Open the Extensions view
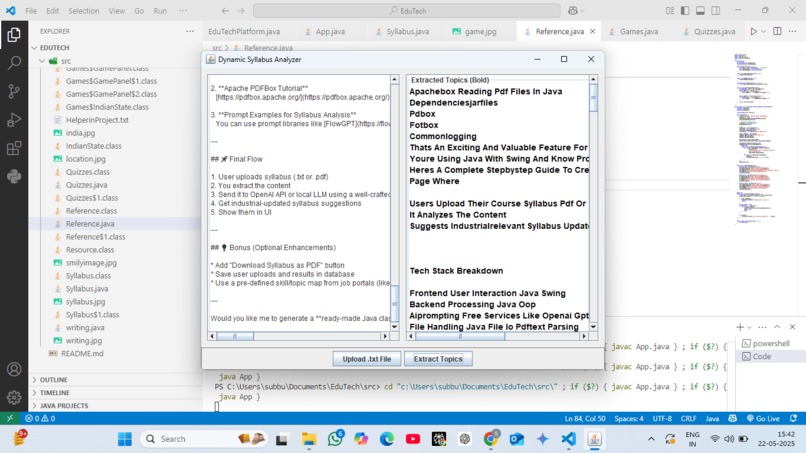The image size is (806, 453). pyautogui.click(x=14, y=148)
